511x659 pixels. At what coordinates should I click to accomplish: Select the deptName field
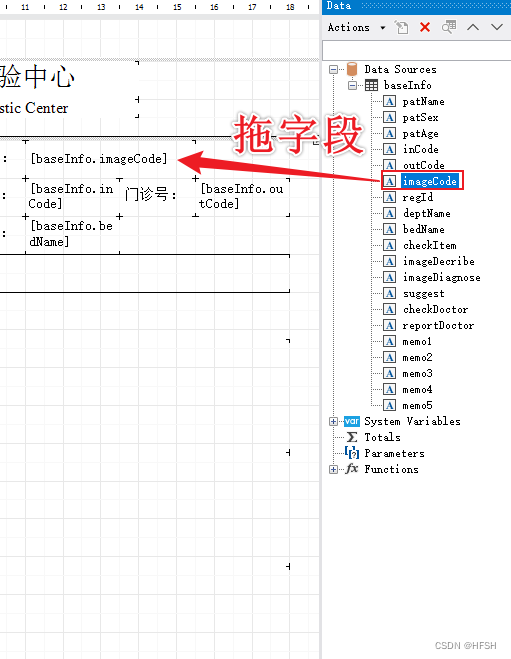tap(427, 214)
